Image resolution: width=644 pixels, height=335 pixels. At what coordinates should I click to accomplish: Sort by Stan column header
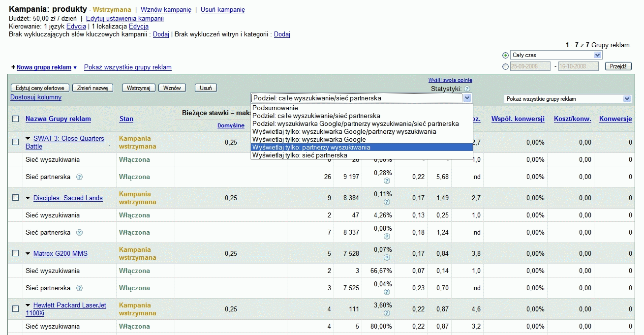pyautogui.click(x=126, y=119)
